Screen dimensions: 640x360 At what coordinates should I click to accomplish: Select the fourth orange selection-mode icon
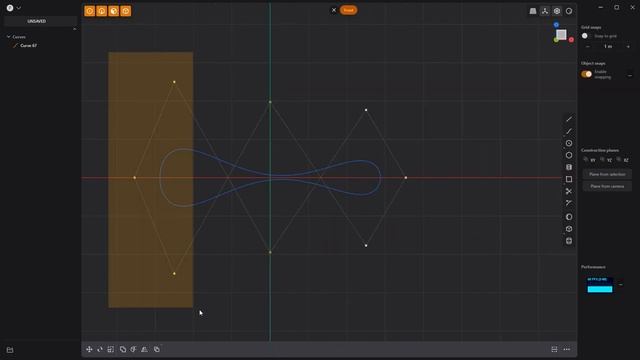coord(126,11)
